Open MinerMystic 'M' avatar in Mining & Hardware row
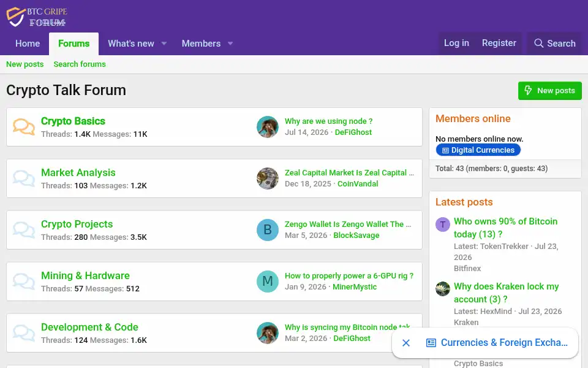 268,282
